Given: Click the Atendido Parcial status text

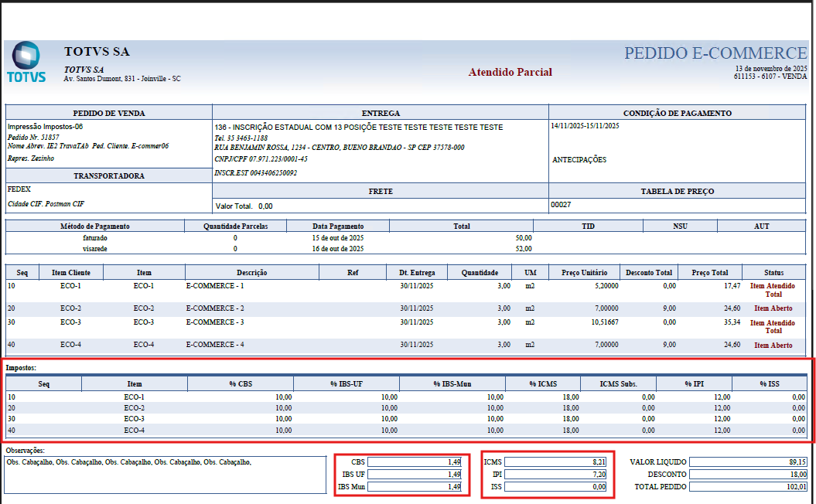Looking at the screenshot, I should point(510,73).
